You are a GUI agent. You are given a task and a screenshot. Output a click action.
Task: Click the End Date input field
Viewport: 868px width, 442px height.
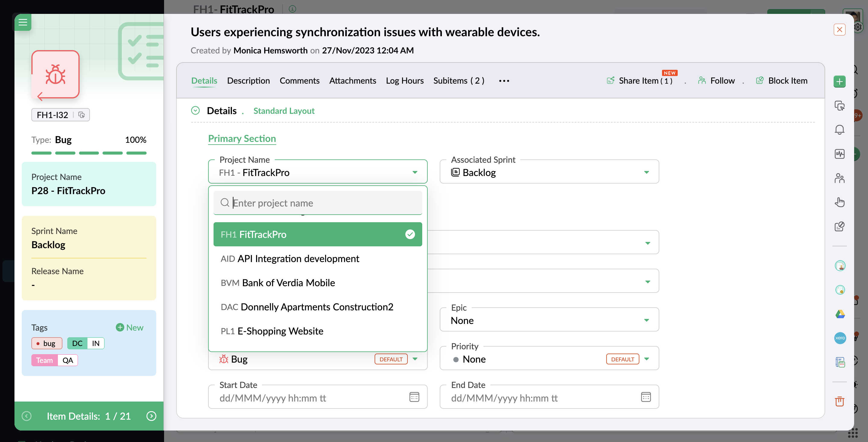[x=549, y=397]
